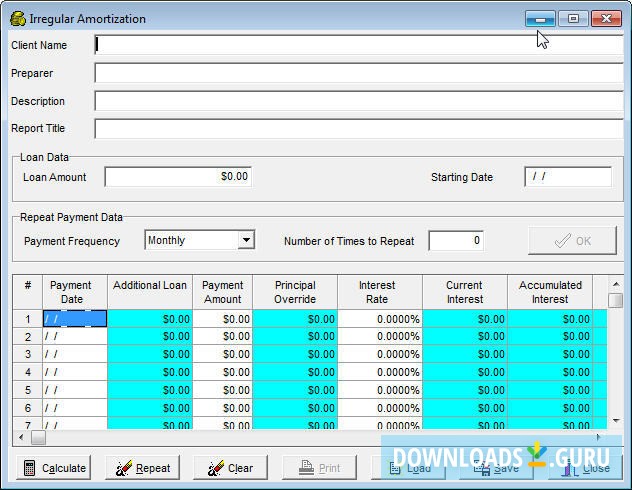Click the Payment Amount cell in row 6
Screen dimensions: 632x490
coord(222,408)
